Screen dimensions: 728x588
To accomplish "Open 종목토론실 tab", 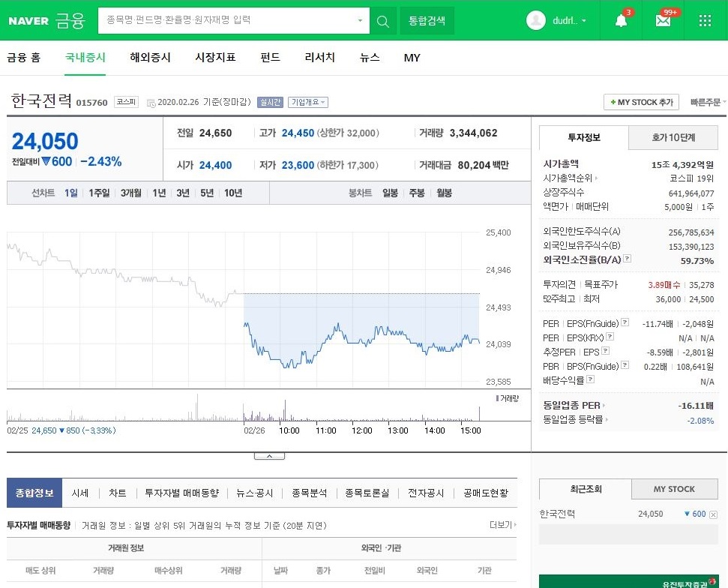I will pyautogui.click(x=367, y=493).
